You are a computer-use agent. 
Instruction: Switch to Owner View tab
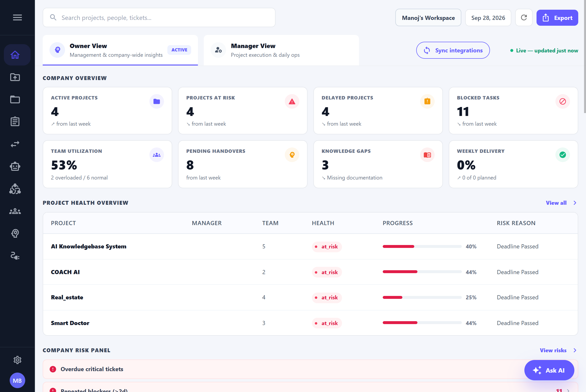click(120, 50)
